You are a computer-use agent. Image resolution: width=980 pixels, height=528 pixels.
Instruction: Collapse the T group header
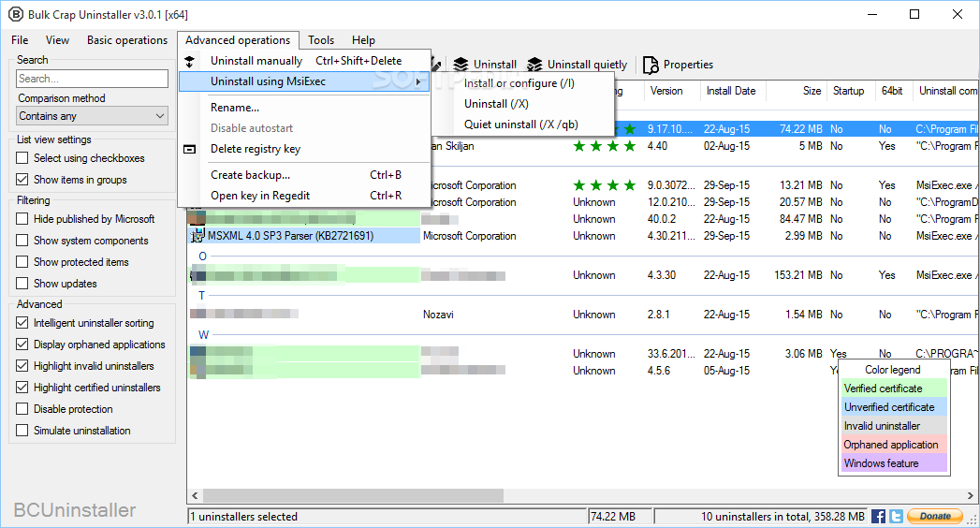pos(202,296)
